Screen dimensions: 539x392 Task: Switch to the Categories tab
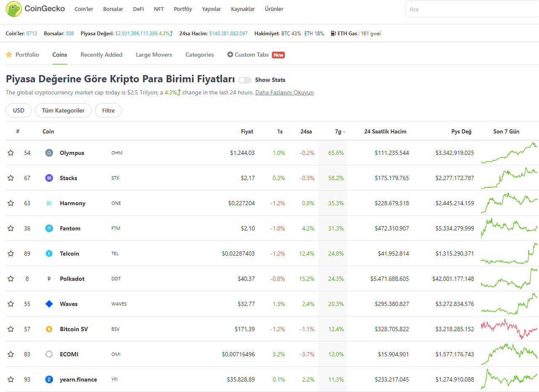200,55
